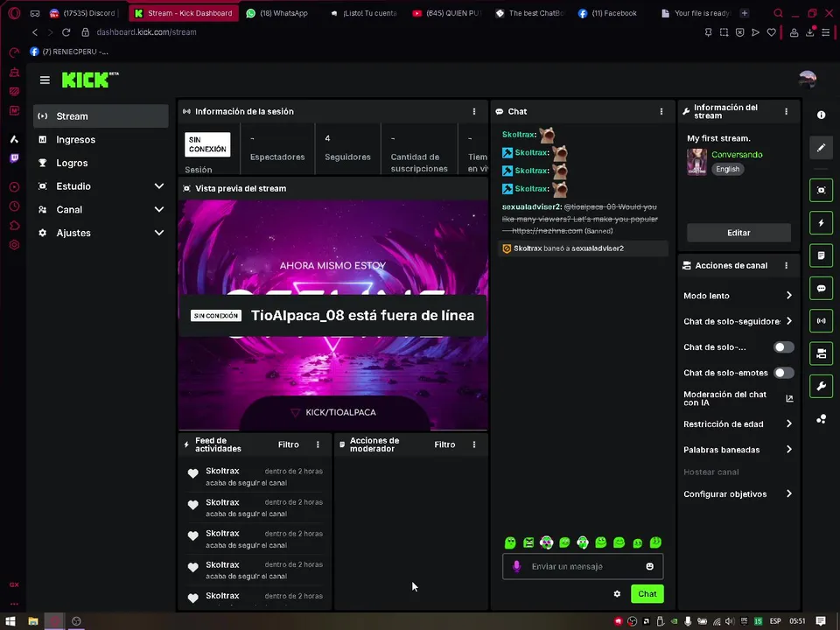The image size is (840, 630).
Task: Open Filtro in Acciones de moderador
Action: coord(444,444)
